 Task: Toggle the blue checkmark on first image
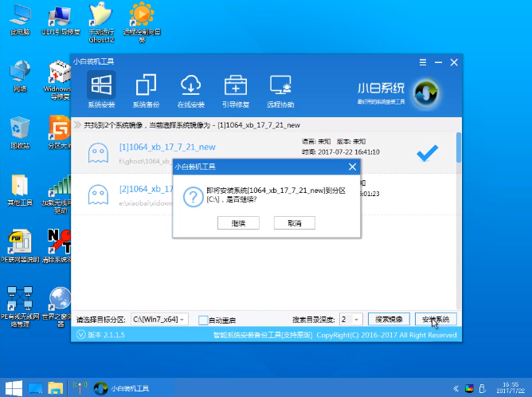428,151
